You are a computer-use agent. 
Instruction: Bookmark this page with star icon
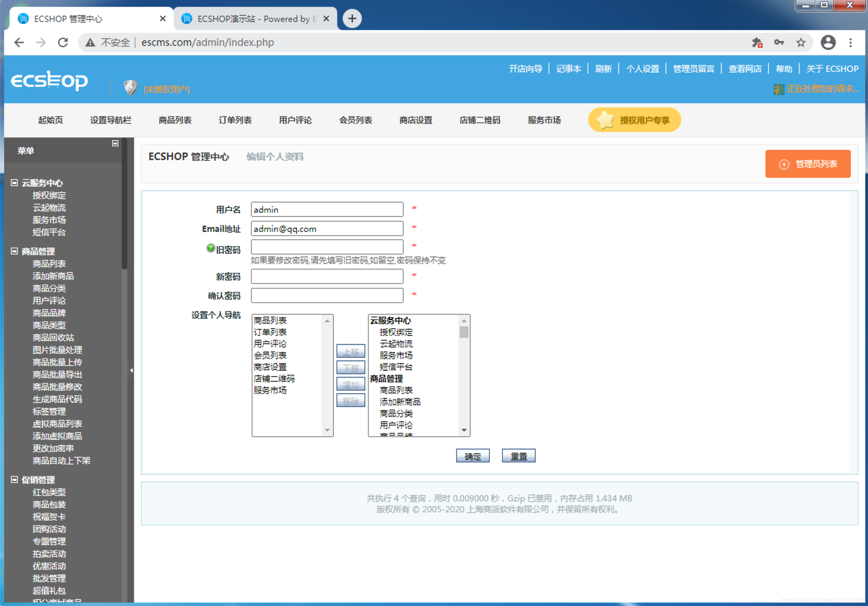tap(801, 42)
